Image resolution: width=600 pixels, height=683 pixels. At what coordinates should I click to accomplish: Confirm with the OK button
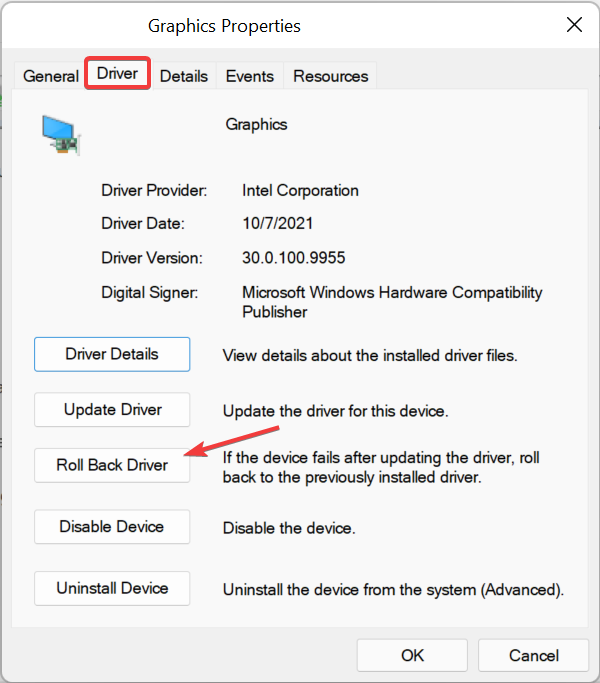[x=412, y=656]
